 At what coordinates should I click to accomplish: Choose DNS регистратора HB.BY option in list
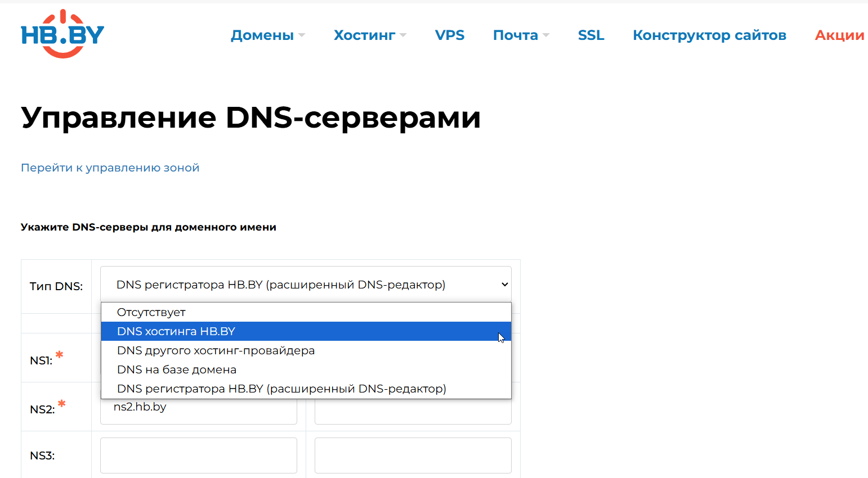point(281,389)
